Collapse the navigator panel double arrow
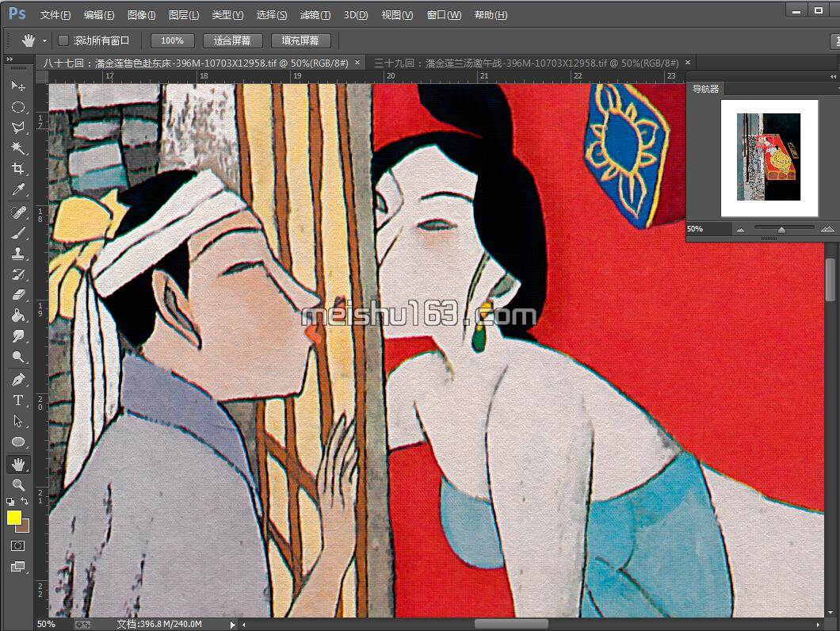840x631 pixels. click(x=834, y=76)
